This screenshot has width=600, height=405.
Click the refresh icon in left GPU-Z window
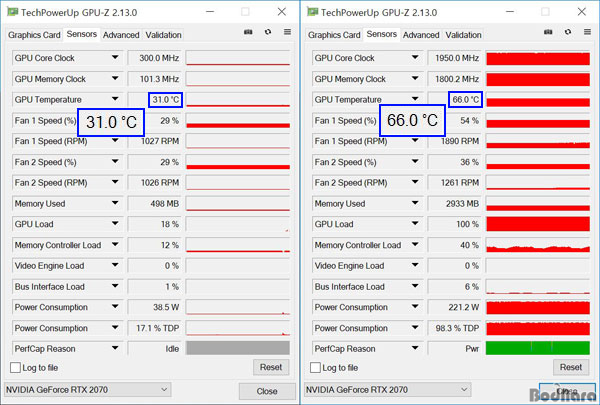pyautogui.click(x=268, y=32)
